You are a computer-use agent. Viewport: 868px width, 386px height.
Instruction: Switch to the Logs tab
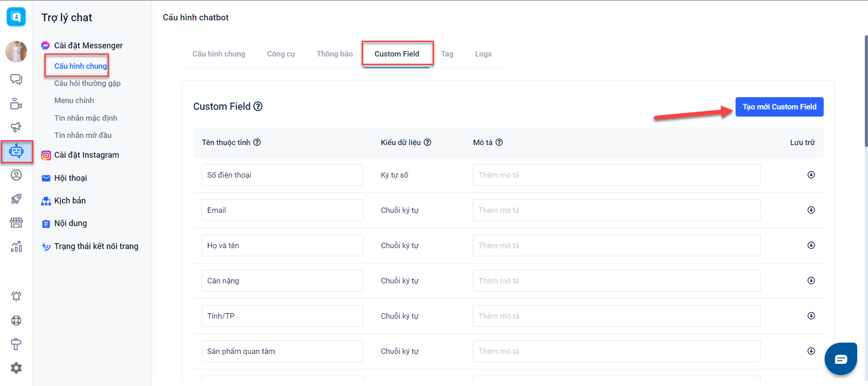point(483,54)
